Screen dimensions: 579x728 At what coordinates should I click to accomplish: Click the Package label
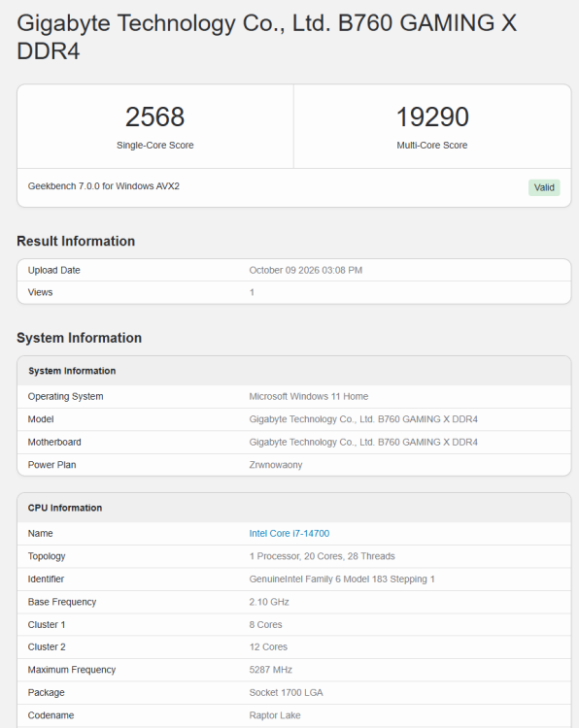click(46, 692)
